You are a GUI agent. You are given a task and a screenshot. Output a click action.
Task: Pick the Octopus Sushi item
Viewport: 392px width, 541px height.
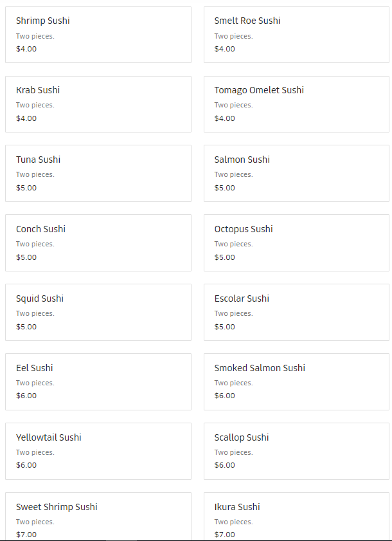click(296, 243)
